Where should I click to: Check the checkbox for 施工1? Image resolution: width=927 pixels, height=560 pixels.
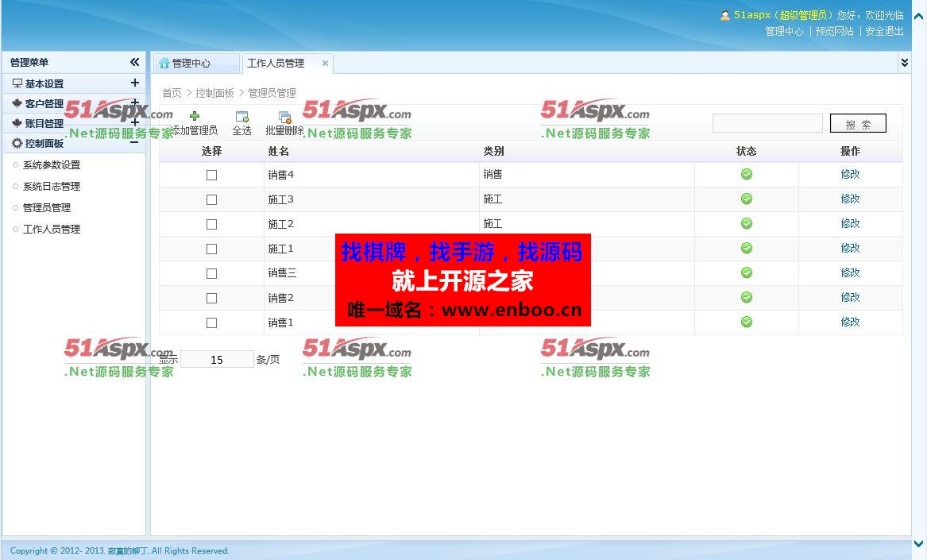click(211, 249)
